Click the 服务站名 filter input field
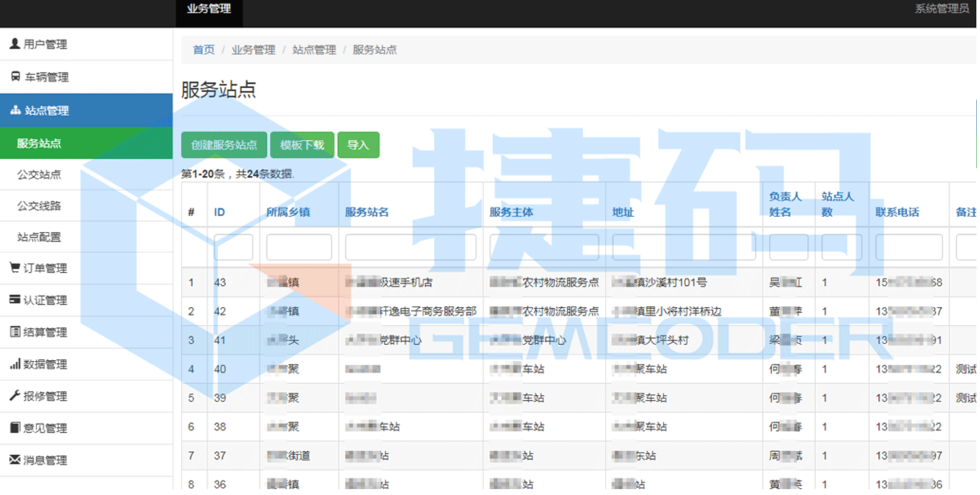The image size is (980, 495). [410, 247]
